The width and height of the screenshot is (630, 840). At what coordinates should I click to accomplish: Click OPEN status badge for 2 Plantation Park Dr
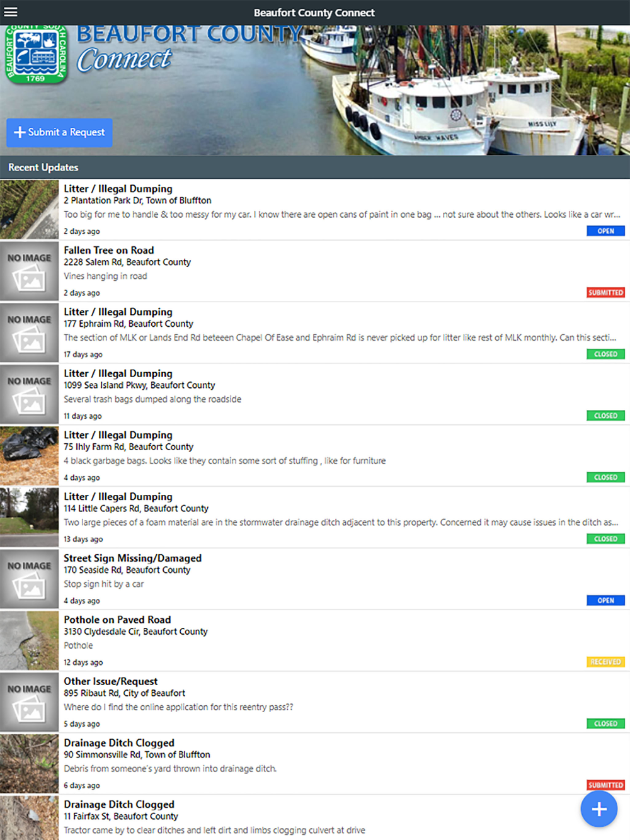605,231
